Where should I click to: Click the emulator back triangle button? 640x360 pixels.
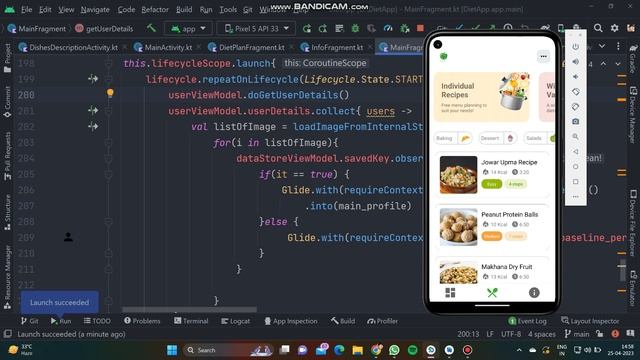click(576, 151)
